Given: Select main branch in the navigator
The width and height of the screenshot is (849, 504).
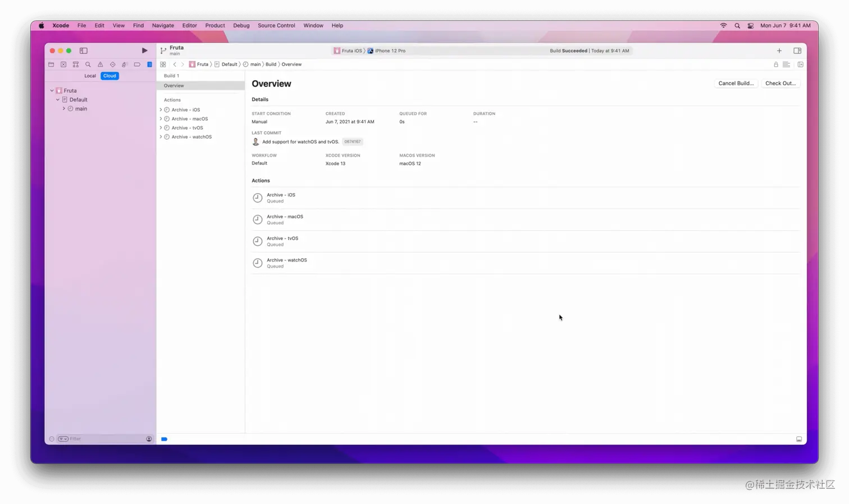Looking at the screenshot, I should pos(81,109).
